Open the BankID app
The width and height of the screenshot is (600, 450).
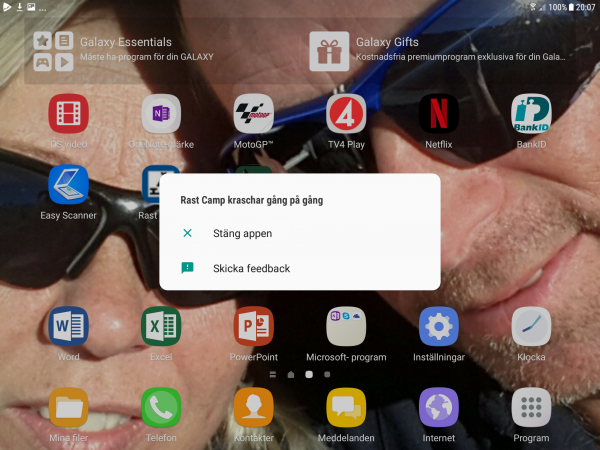pos(532,114)
